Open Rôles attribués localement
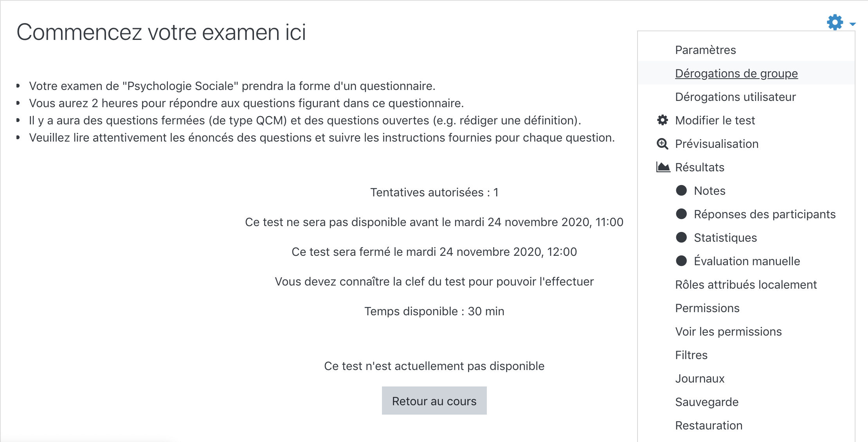Image resolution: width=868 pixels, height=442 pixels. tap(746, 285)
